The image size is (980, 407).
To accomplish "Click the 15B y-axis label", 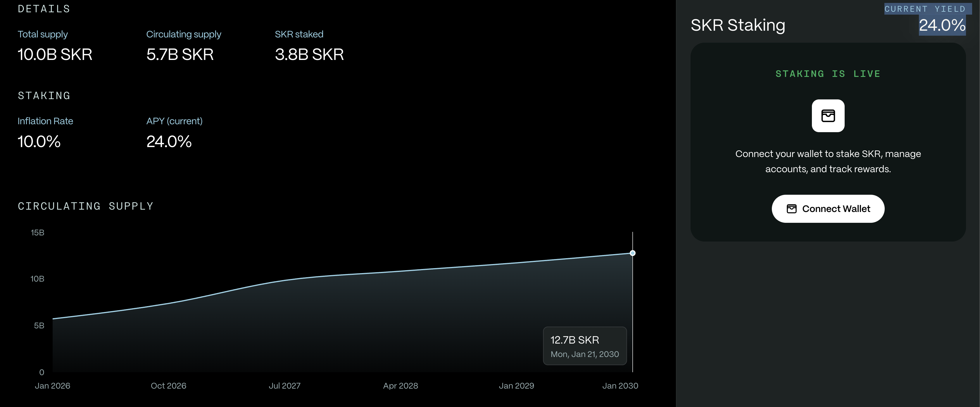I will [37, 232].
